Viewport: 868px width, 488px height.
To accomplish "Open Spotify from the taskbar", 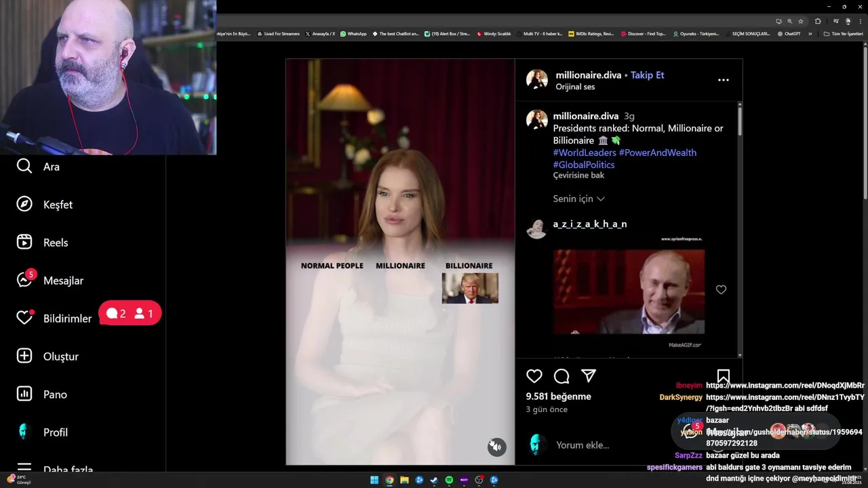I will (449, 480).
